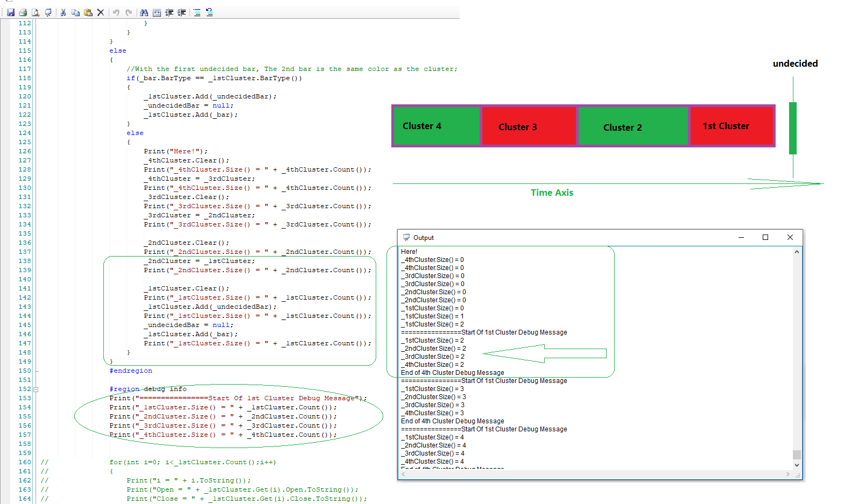Click '_3rdCluster.Size() = 3' in Output
844x504 pixels.
pyautogui.click(x=432, y=405)
